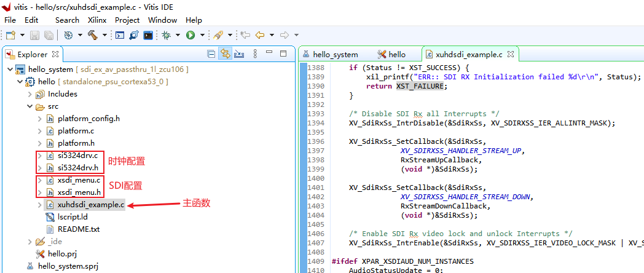Toggle Link with Editor in Explorer

pos(225,54)
